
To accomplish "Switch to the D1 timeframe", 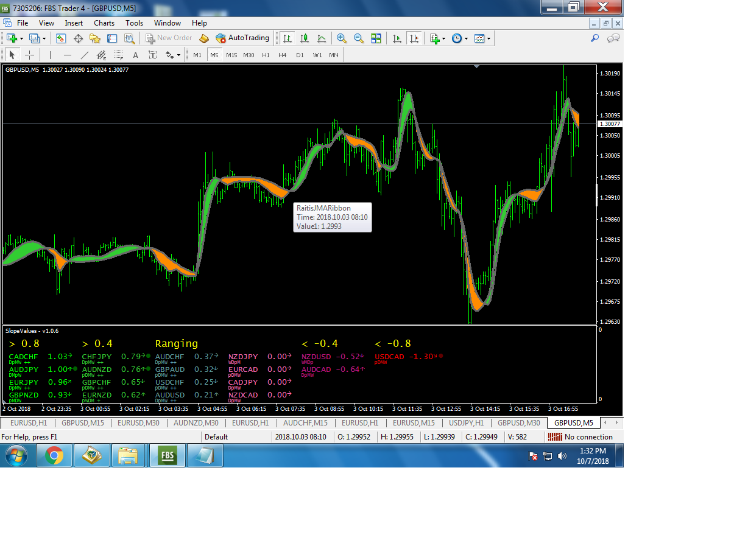I will pyautogui.click(x=300, y=55).
